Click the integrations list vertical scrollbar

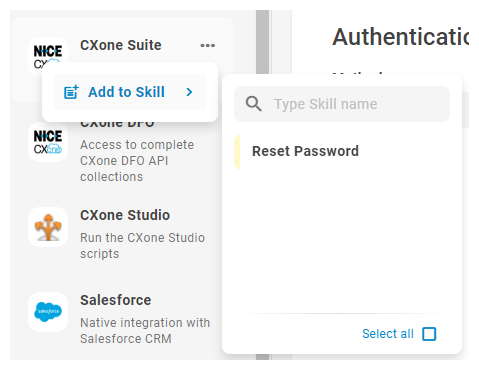263,185
